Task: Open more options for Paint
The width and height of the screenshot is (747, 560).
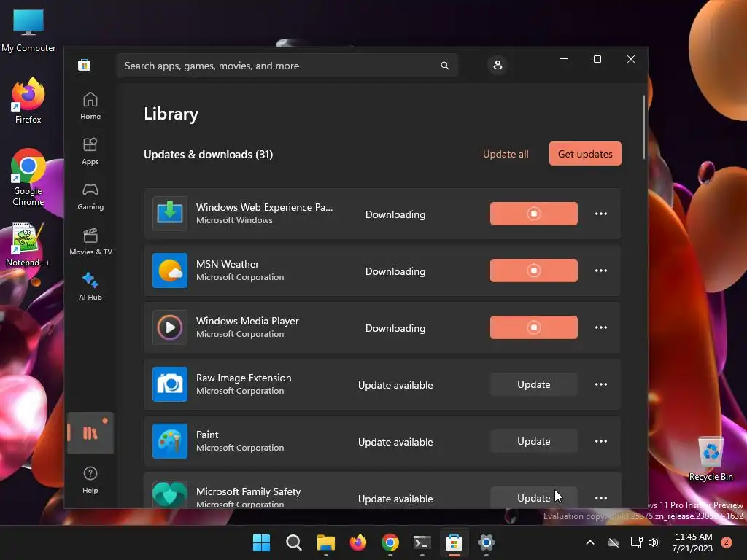Action: (x=601, y=441)
